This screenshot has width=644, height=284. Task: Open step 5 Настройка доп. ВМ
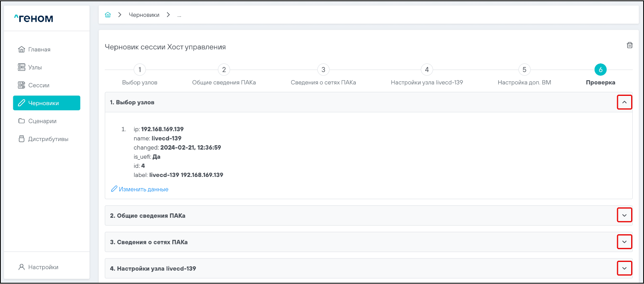524,70
